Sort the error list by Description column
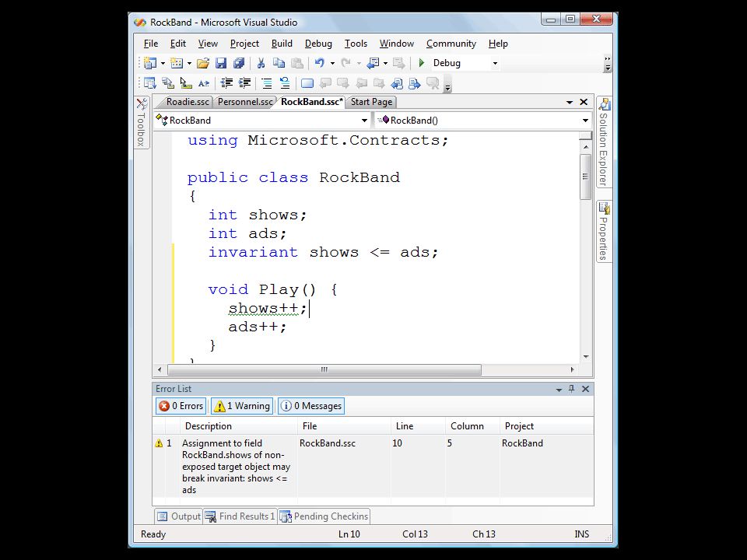747x560 pixels. tap(239, 426)
